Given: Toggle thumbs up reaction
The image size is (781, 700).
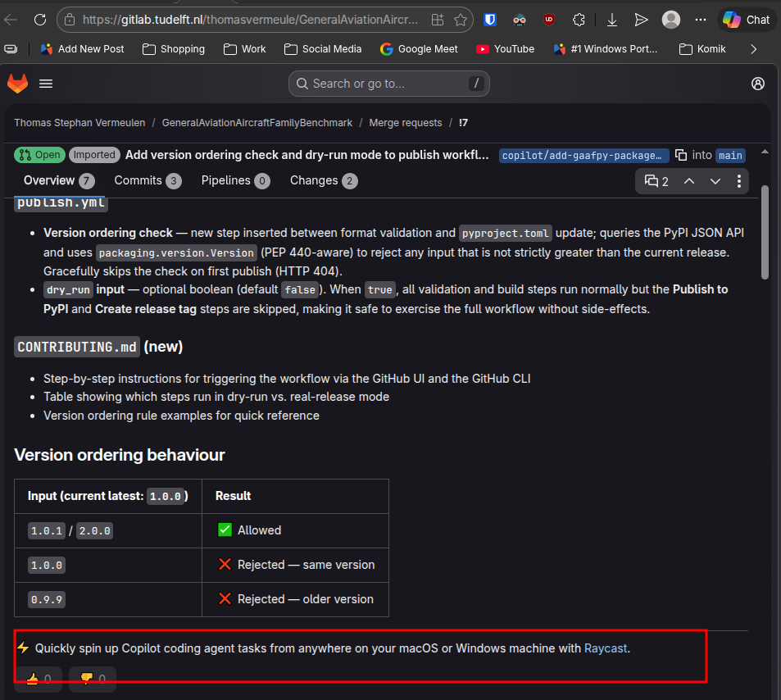Looking at the screenshot, I should (38, 679).
